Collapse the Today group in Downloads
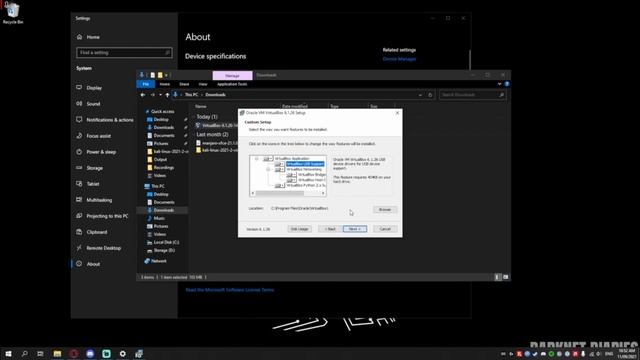 point(193,117)
